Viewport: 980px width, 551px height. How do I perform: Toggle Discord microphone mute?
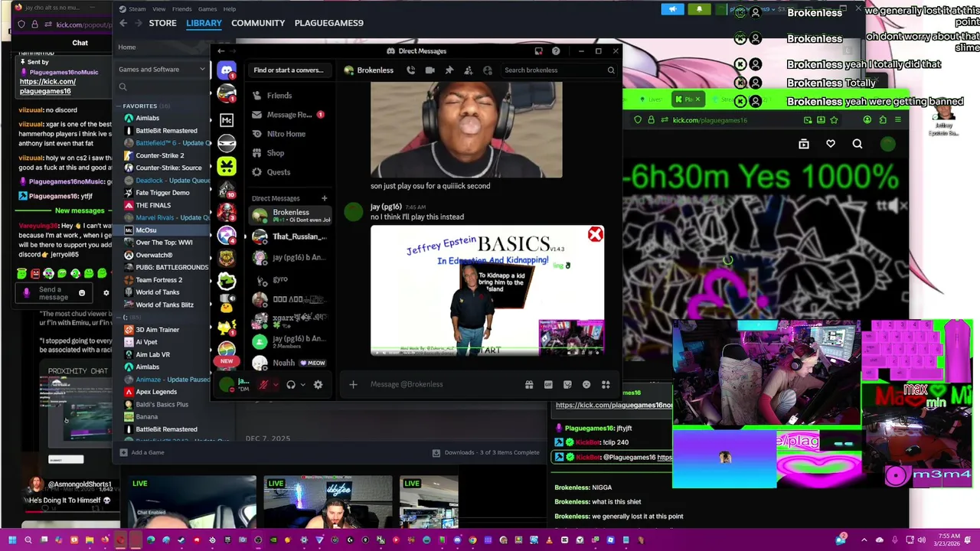263,385
